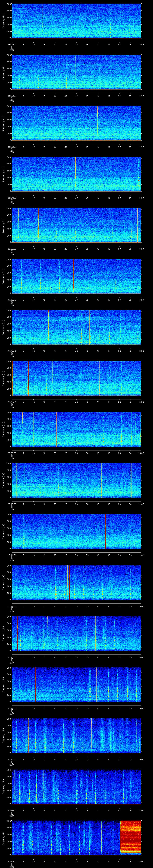The height and width of the screenshot is (868, 153).
Task: Click the 23:14:00 start time label
Action: (12, 708)
